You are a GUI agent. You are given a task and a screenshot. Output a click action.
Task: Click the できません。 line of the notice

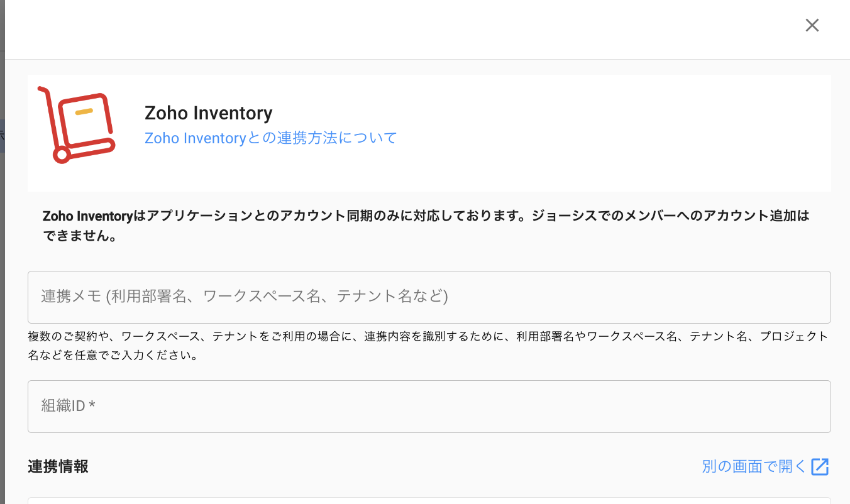coord(79,238)
